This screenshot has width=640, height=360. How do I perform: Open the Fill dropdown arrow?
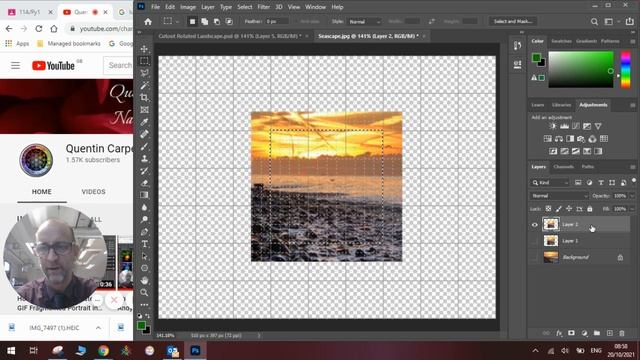tap(632, 209)
